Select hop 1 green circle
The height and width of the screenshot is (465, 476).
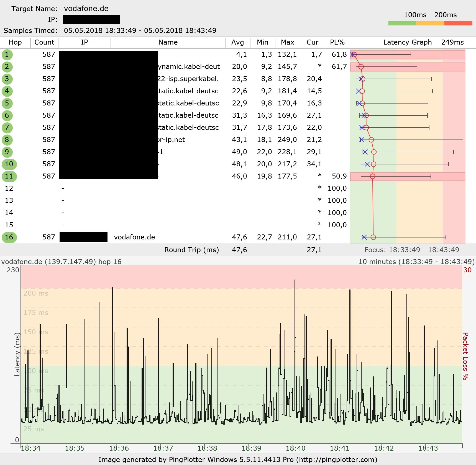pos(7,55)
